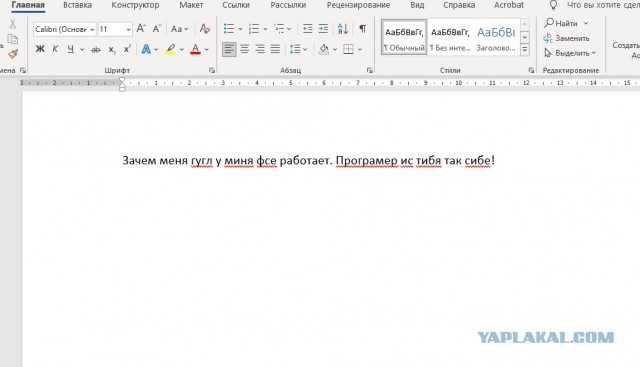The width and height of the screenshot is (640, 367).
Task: Open Выделить selection dropdown
Action: tap(570, 53)
